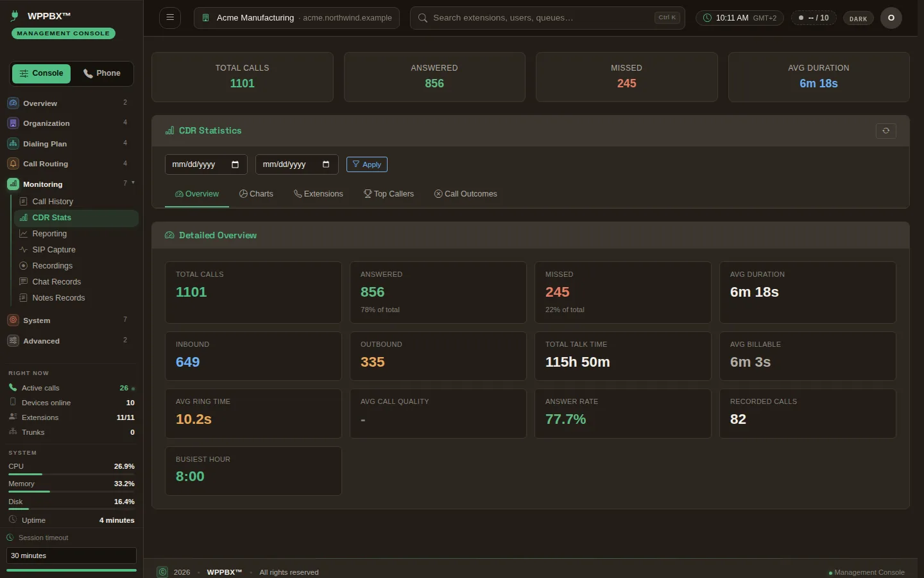Click the clock icon beside 10:11 AM
The width and height of the screenshot is (924, 578).
pos(707,18)
